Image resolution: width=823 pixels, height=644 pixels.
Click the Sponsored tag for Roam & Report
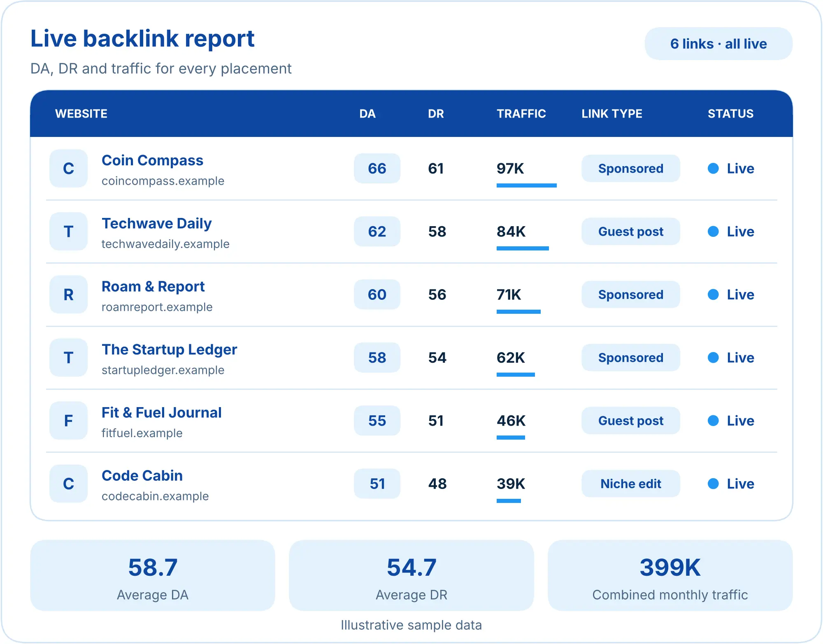coord(630,294)
